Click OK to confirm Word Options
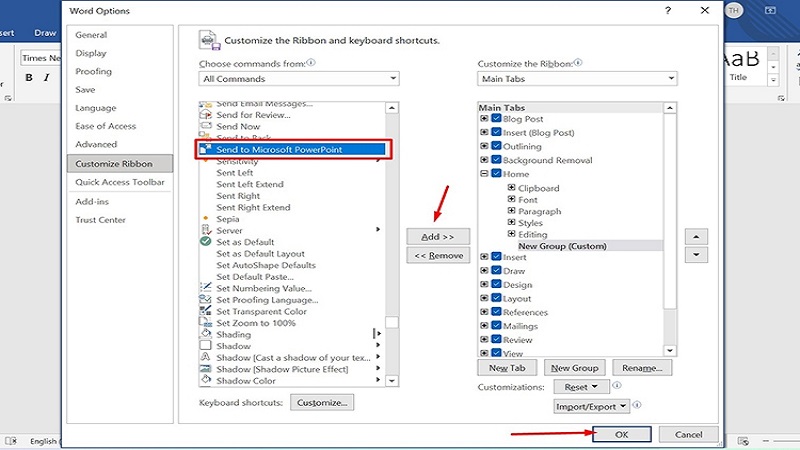 [x=621, y=434]
